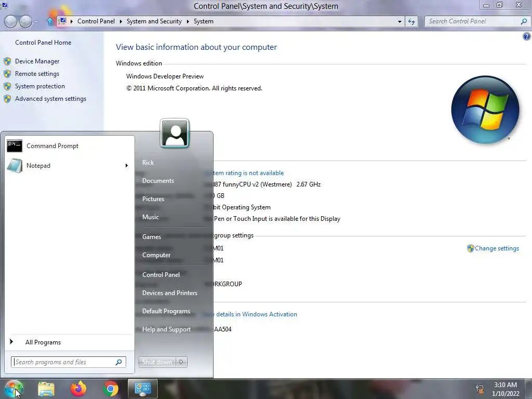Viewport: 532px width, 399px height.
Task: Click the Start menu search magnifier icon
Action: pyautogui.click(x=119, y=362)
